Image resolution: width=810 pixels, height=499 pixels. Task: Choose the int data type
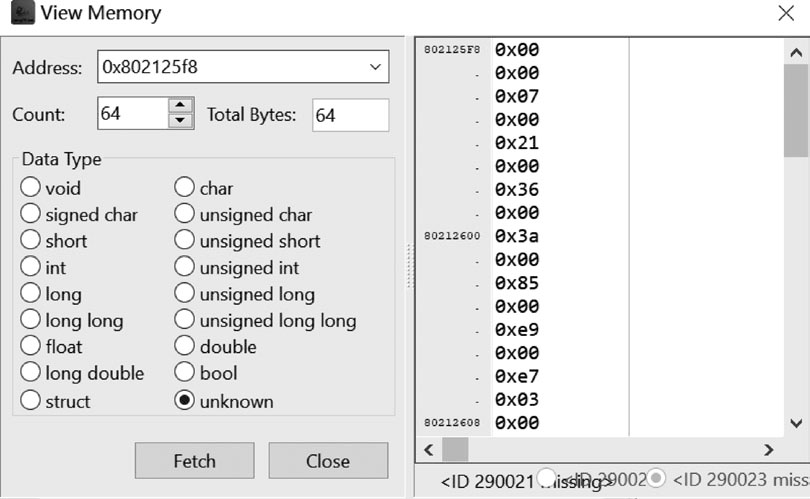point(30,268)
